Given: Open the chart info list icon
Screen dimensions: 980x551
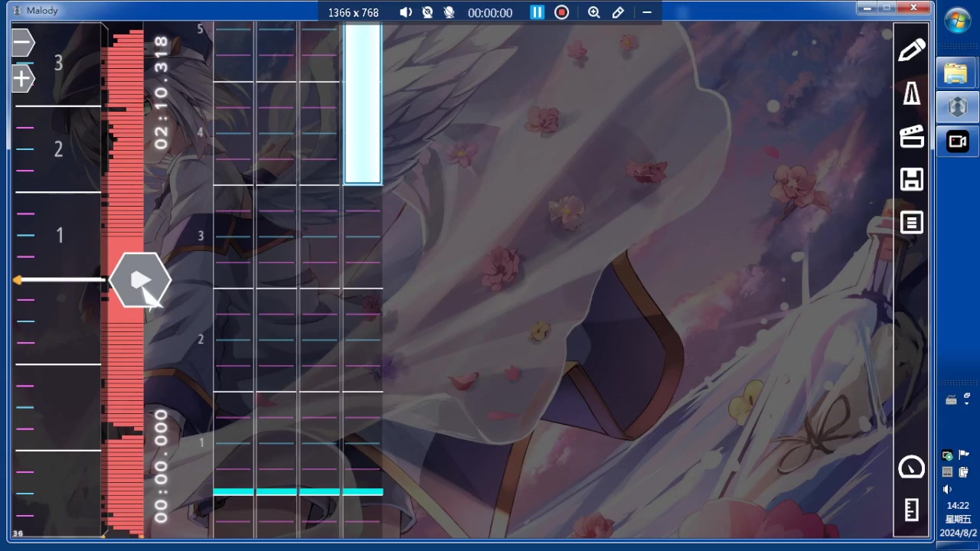Looking at the screenshot, I should 911,223.
